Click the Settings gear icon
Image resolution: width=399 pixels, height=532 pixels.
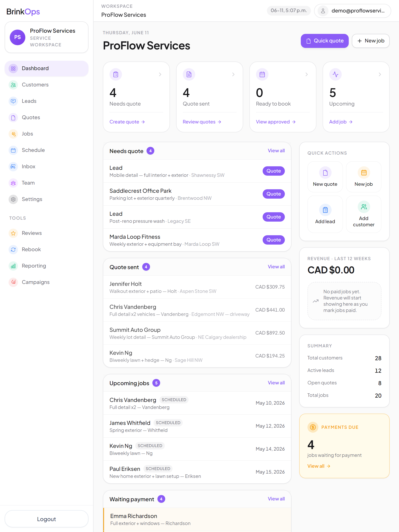13,199
